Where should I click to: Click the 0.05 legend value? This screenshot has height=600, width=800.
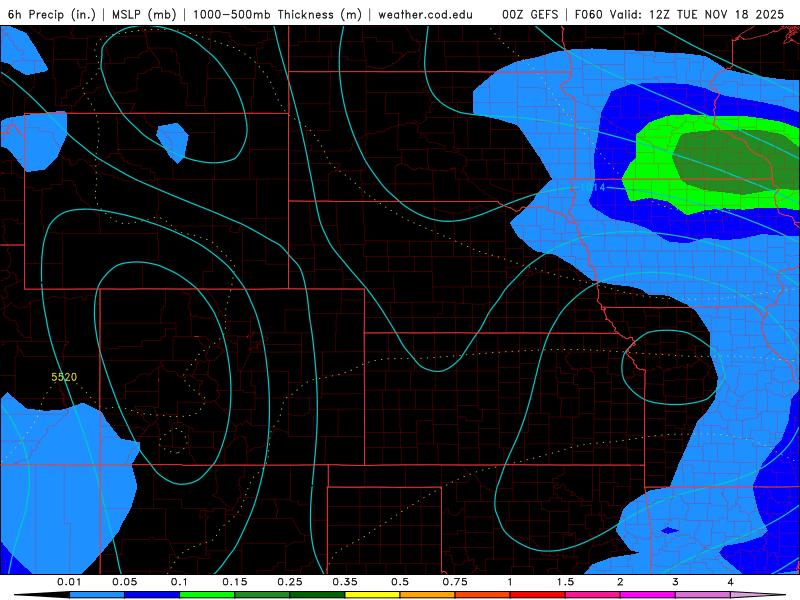point(124,582)
